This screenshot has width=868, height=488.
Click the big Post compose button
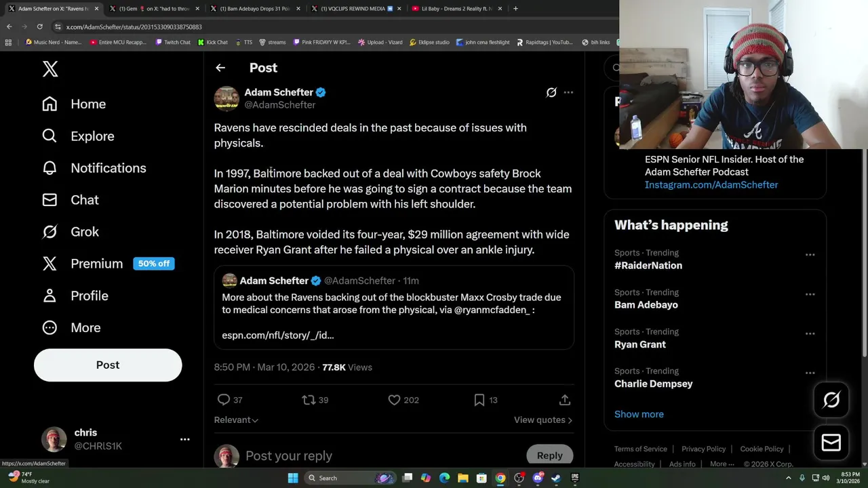coord(108,365)
